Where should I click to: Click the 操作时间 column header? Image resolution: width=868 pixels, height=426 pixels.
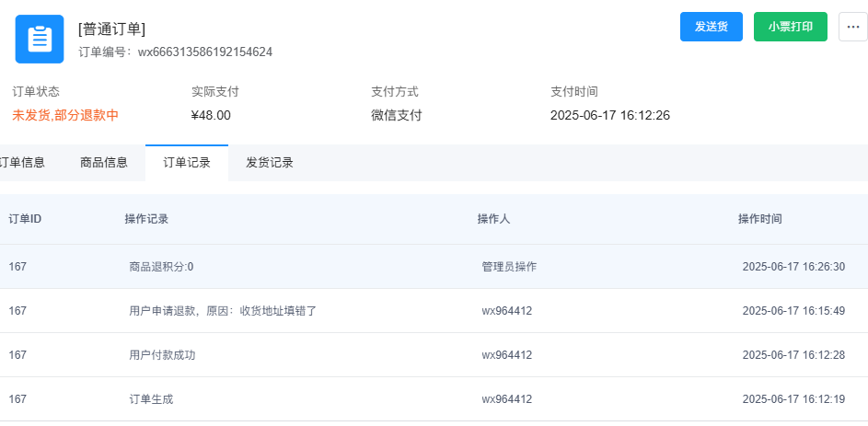pyautogui.click(x=760, y=219)
